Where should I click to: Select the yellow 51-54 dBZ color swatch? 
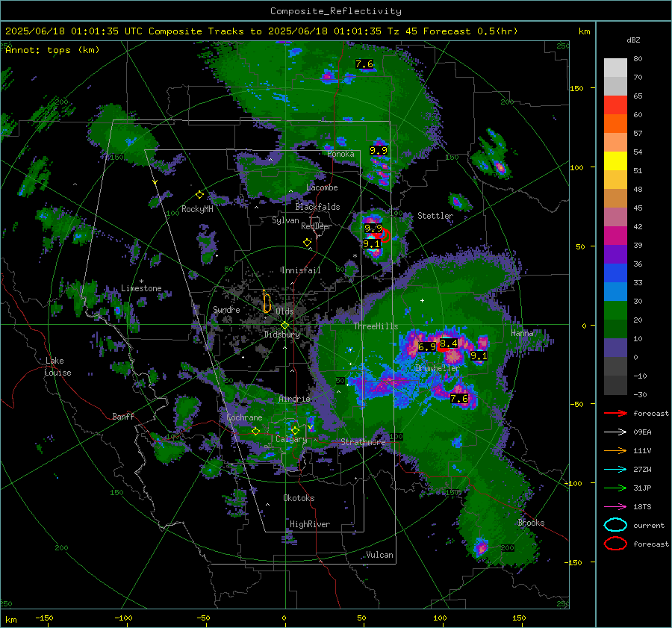coord(615,161)
